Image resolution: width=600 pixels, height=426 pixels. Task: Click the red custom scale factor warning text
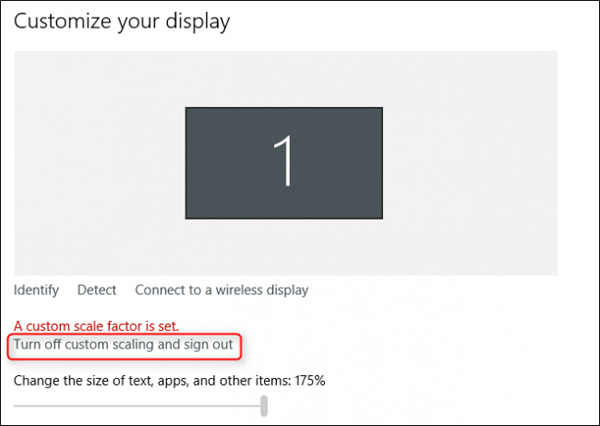click(x=96, y=326)
